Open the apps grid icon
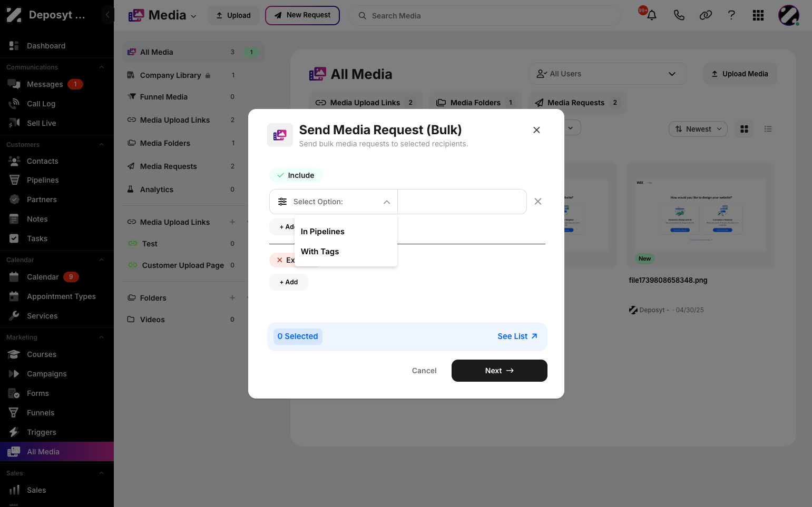 (758, 15)
